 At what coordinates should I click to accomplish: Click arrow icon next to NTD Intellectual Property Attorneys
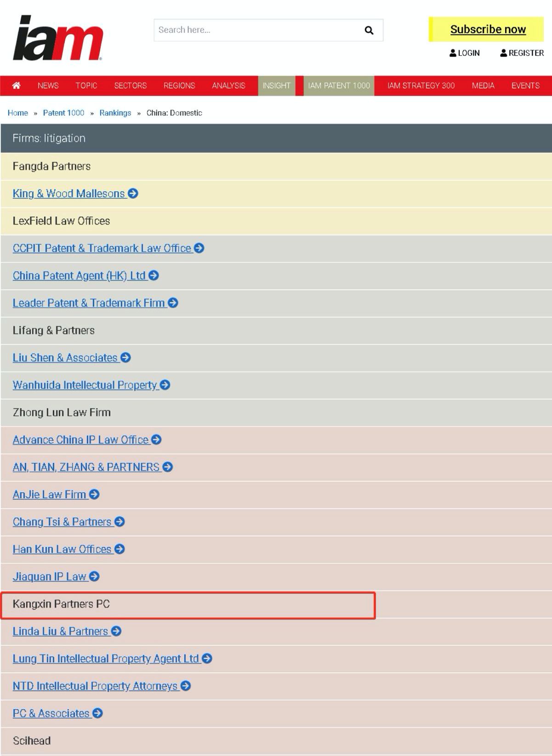186,686
